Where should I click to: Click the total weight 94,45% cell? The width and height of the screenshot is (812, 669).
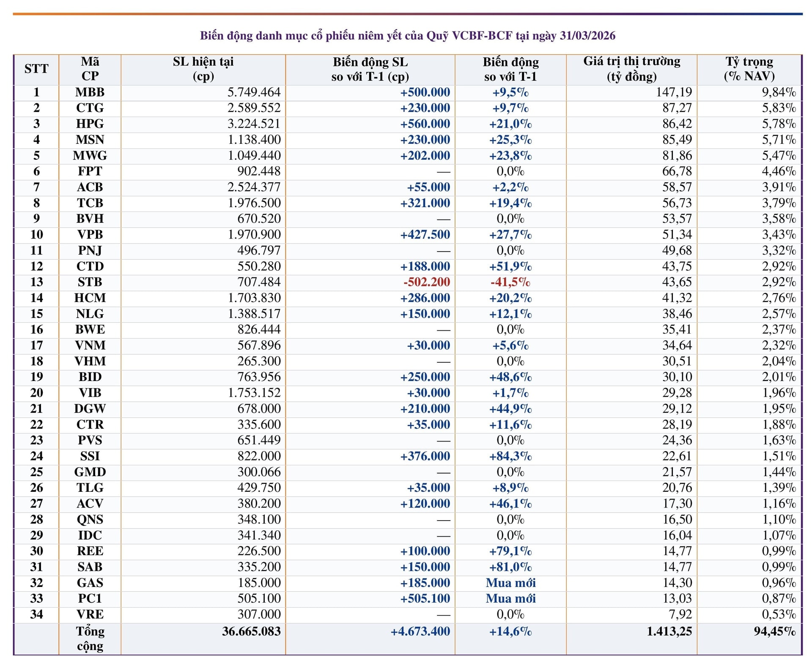tap(774, 631)
